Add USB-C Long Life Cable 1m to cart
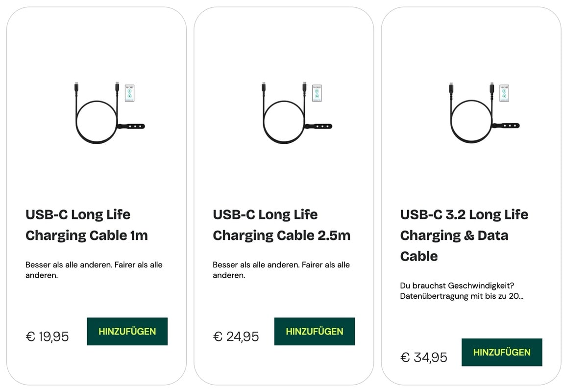588x392 pixels. click(127, 331)
